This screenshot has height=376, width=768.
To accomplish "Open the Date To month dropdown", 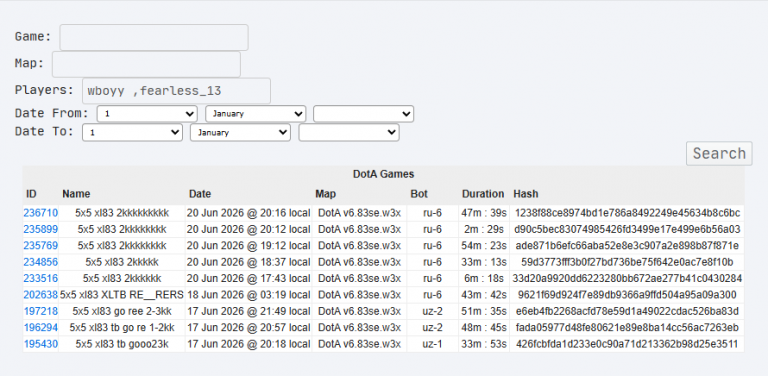I will 240,133.
